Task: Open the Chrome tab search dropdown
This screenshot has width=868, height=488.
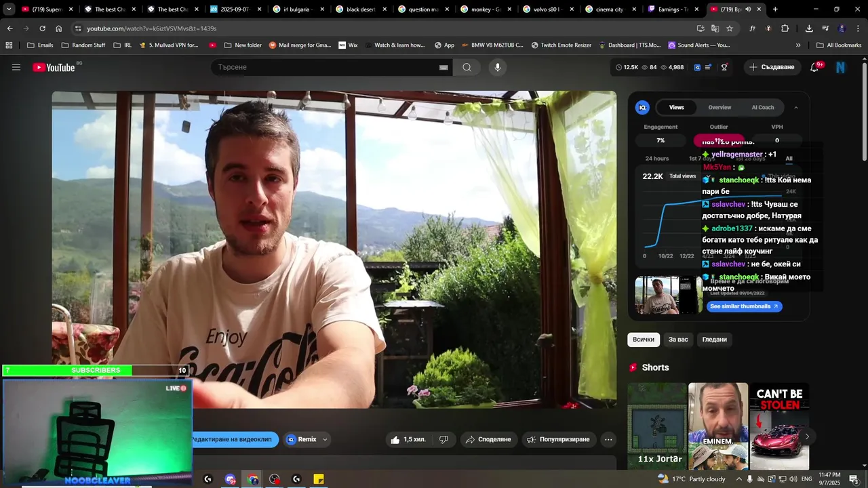Action: [9, 9]
